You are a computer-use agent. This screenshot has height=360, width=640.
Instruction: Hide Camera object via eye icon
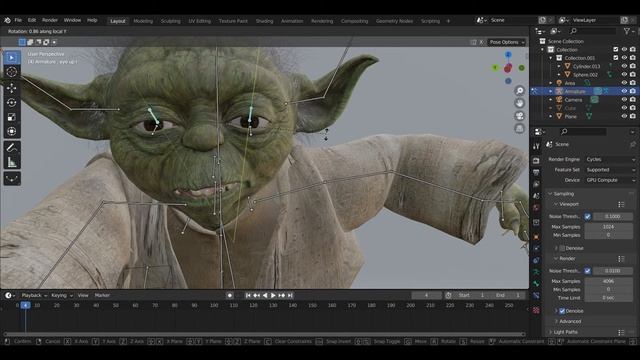click(x=624, y=100)
